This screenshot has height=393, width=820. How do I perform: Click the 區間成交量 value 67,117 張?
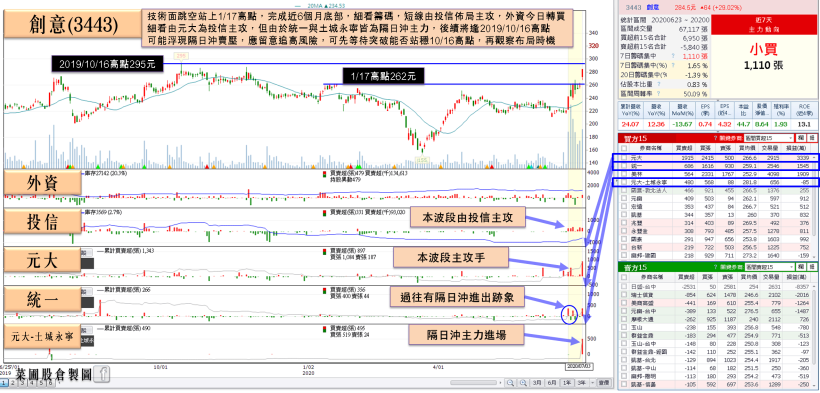click(x=694, y=29)
